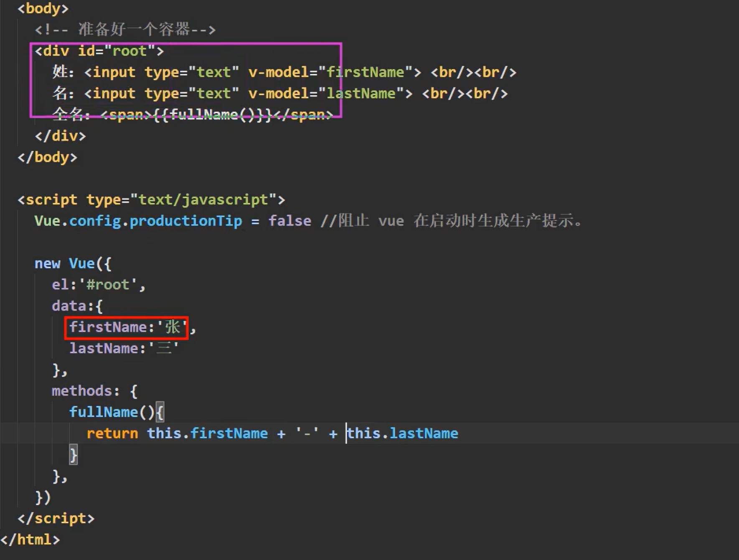The image size is (739, 560).
Task: Click type="text" on the 姓 input line
Action: pos(192,72)
